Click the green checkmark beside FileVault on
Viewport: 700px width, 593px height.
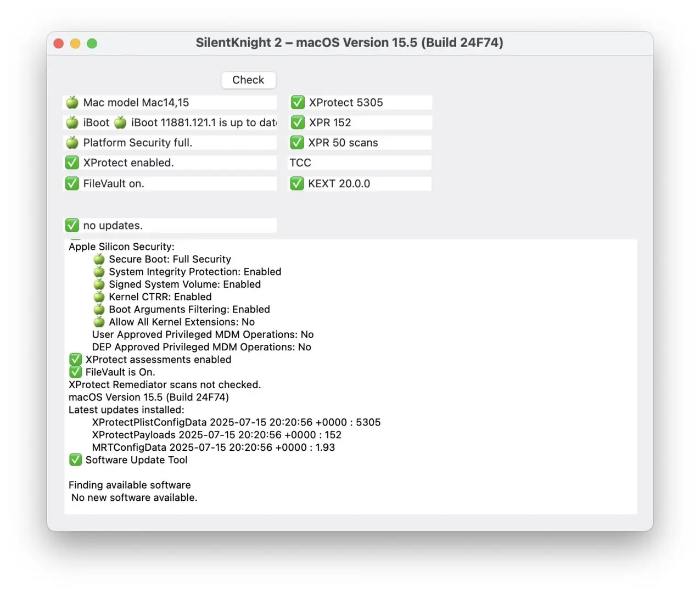pos(72,183)
